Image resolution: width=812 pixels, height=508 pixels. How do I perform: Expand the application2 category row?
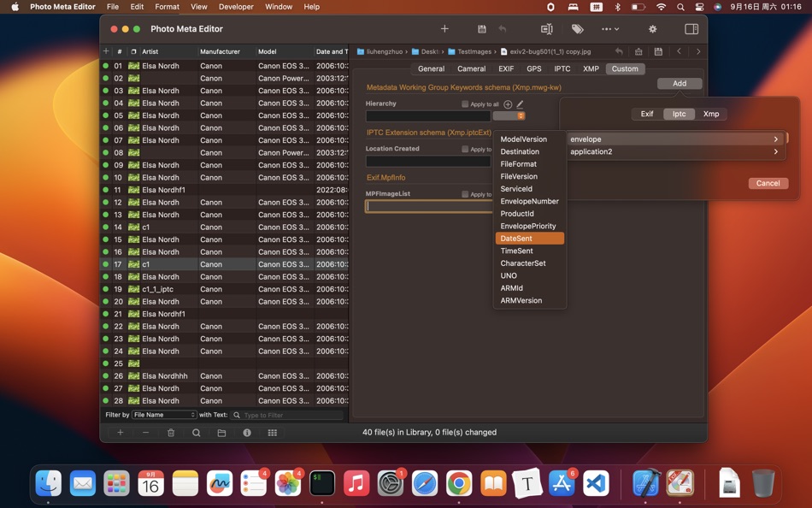pos(675,151)
